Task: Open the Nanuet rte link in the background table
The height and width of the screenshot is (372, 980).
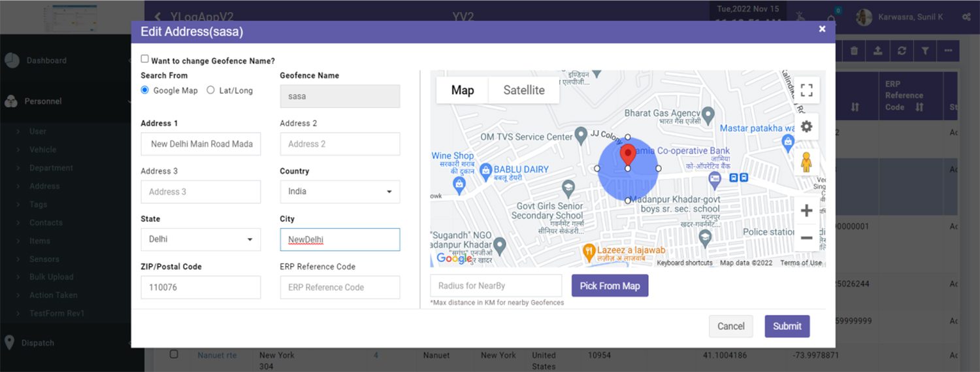Action: [217, 355]
